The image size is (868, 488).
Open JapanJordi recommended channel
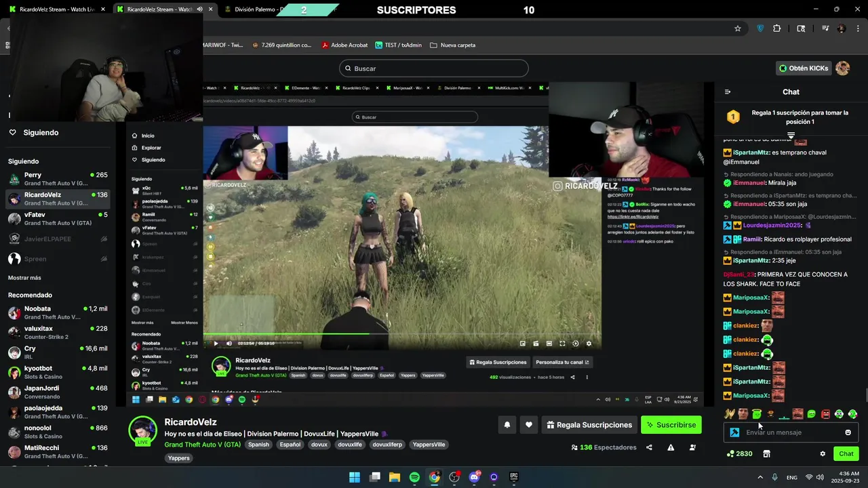tap(58, 392)
